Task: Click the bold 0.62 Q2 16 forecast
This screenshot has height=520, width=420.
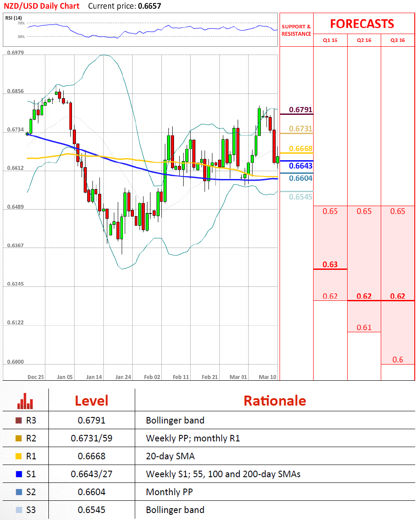Action: coord(364,296)
